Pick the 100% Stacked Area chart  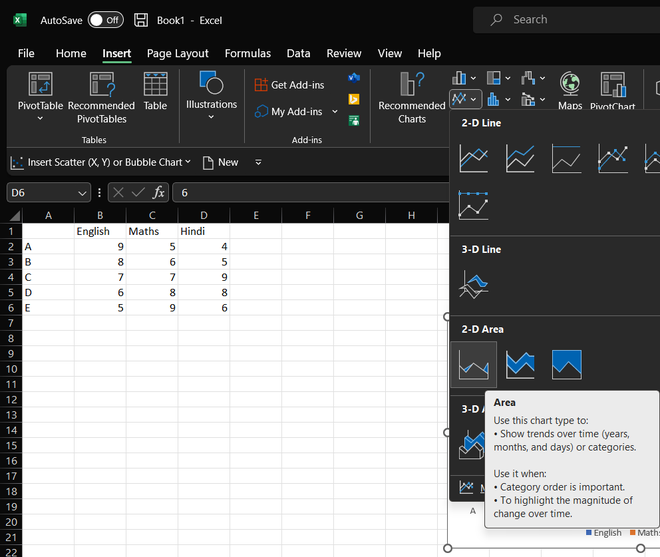567,365
